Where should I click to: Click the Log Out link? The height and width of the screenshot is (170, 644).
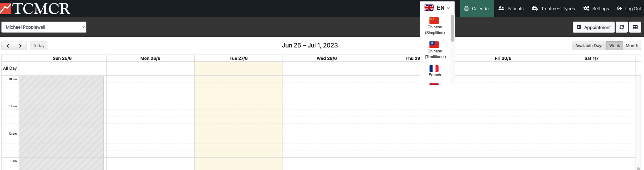[629, 8]
